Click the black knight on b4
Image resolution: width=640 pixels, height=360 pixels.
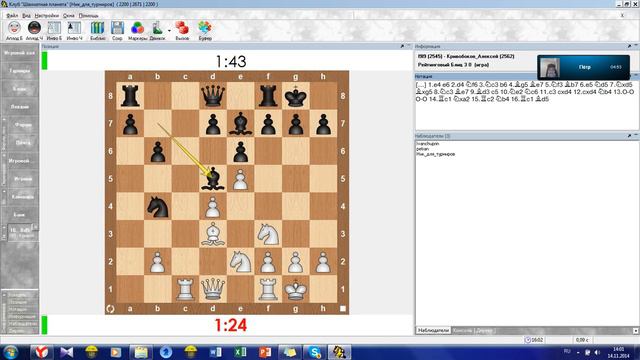click(158, 206)
